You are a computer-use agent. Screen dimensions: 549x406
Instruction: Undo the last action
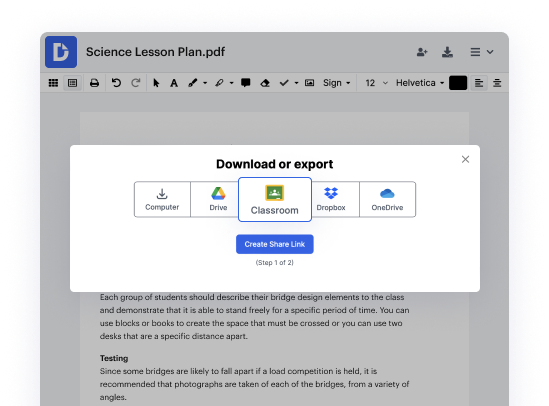(x=116, y=83)
